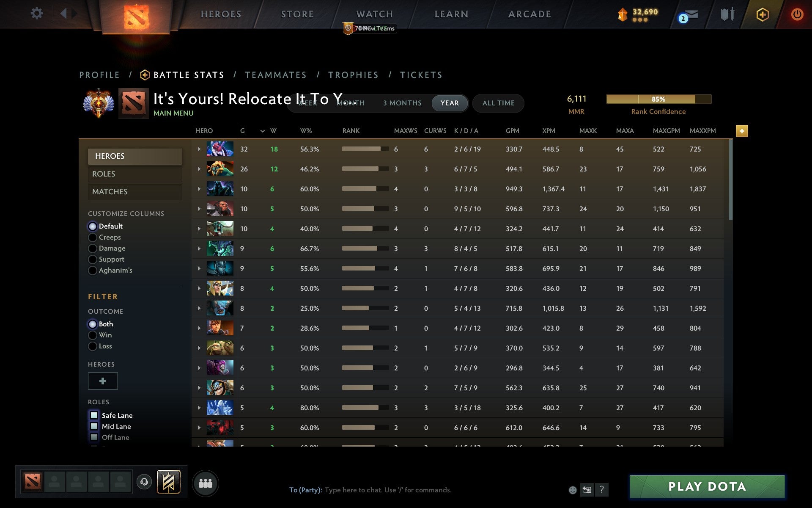Open the armory shield and sword icon
This screenshot has height=508, width=812.
[727, 14]
